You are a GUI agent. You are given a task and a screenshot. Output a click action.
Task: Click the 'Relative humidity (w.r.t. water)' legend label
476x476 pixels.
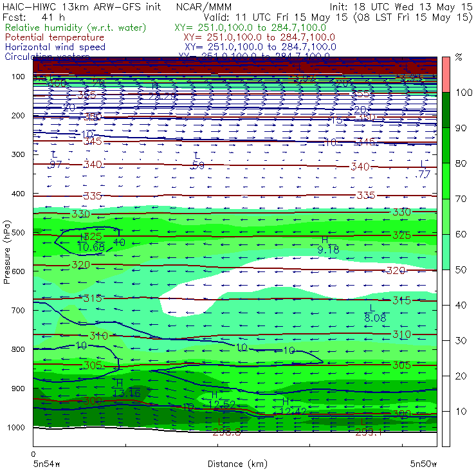(x=75, y=28)
